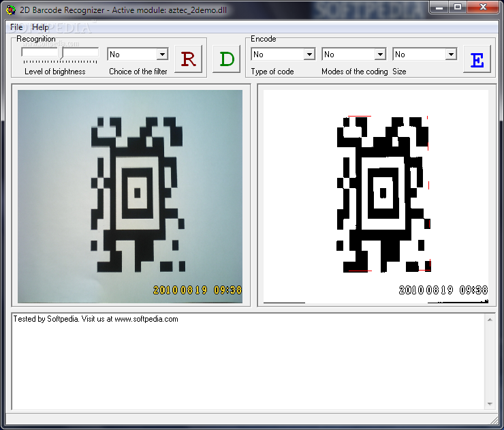
Task: Open the File menu
Action: [16, 27]
